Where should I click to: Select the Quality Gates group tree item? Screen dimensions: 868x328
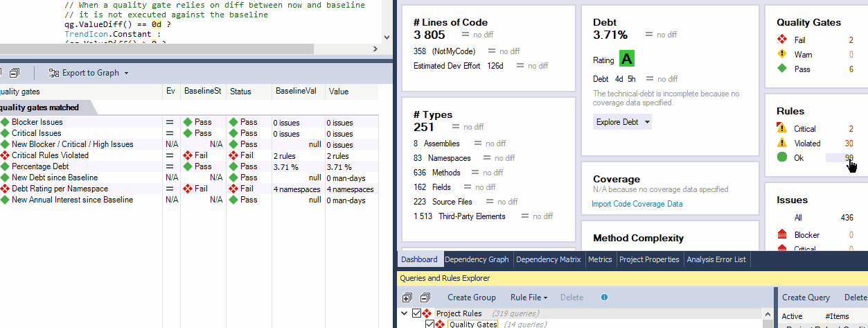472,325
